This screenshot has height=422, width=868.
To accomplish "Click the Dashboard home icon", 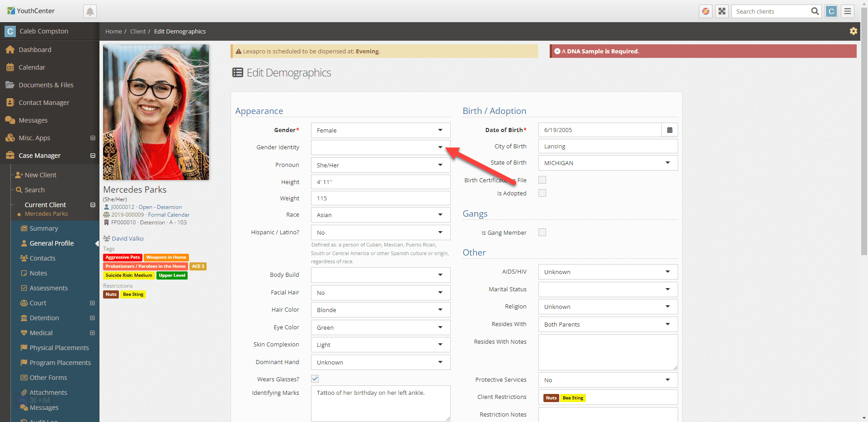I will tap(10, 50).
